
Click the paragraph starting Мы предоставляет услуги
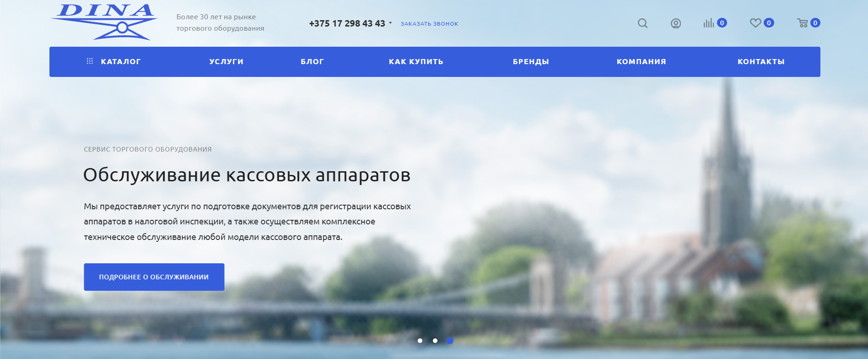[x=248, y=222]
